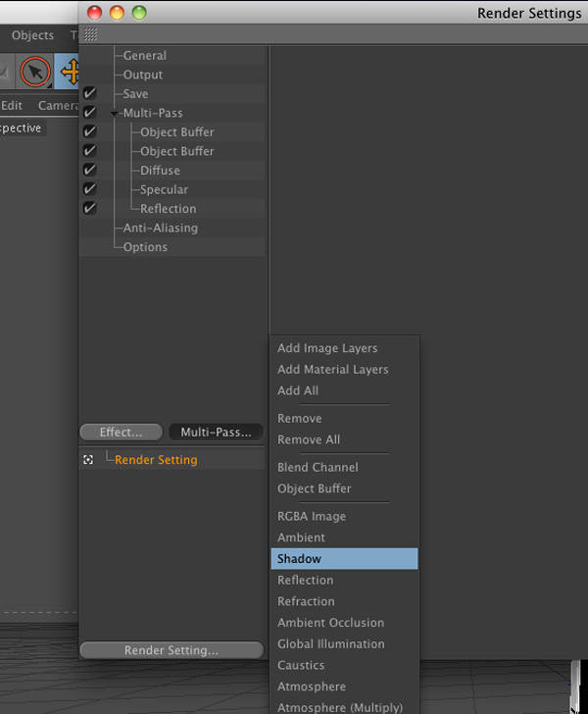The width and height of the screenshot is (588, 714).
Task: Select the Save row label
Action: point(135,94)
